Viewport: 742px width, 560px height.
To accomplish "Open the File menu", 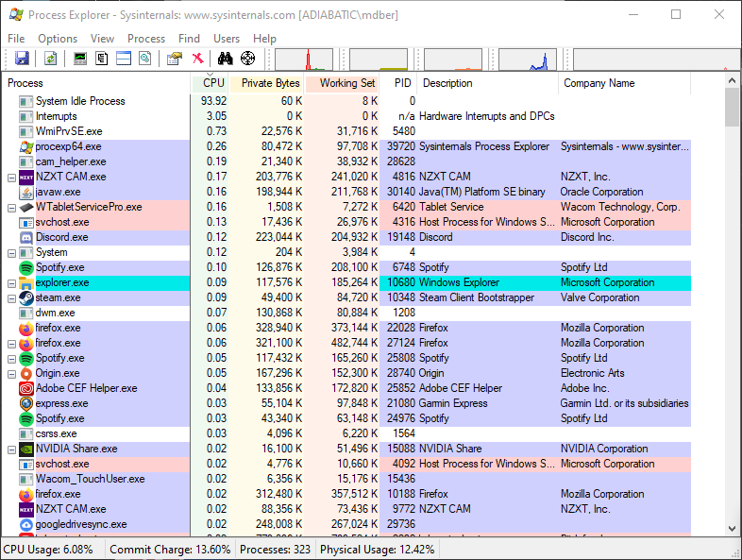I will [x=16, y=39].
